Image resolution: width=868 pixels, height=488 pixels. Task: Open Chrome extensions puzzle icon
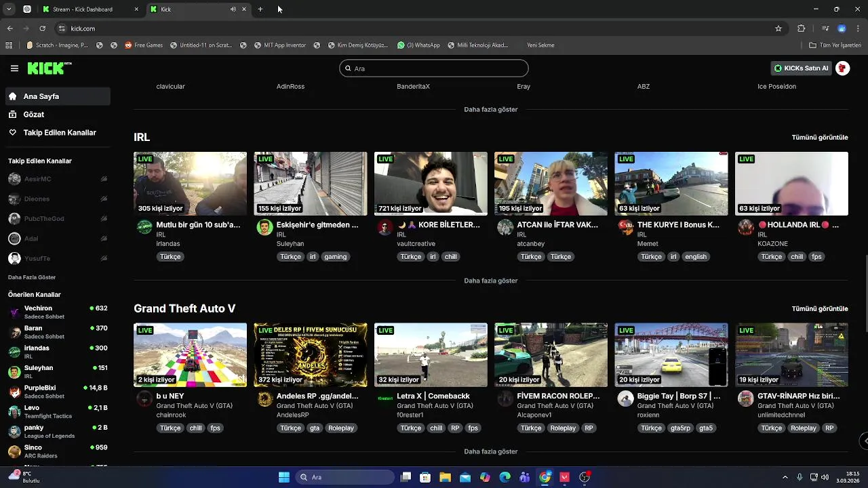tap(801, 28)
